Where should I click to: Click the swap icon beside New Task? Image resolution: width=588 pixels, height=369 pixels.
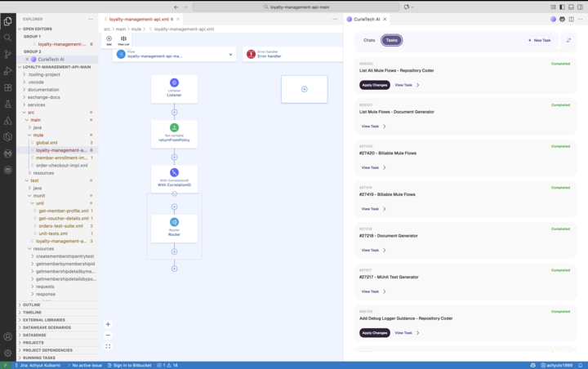click(568, 40)
